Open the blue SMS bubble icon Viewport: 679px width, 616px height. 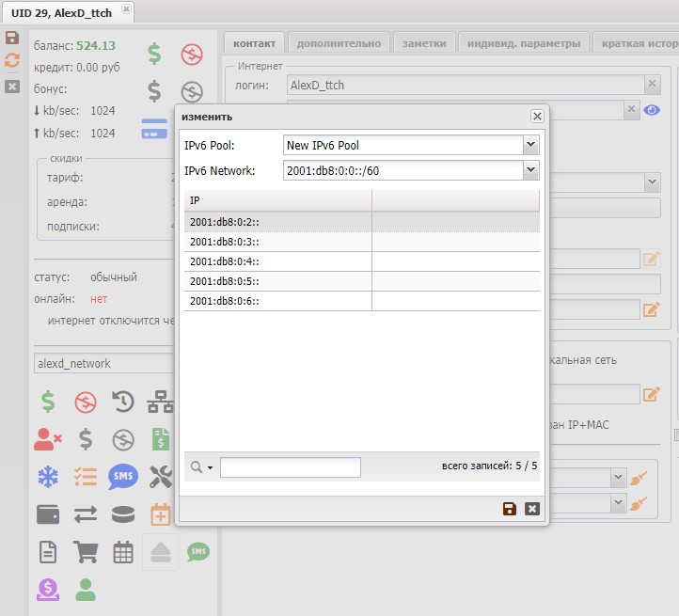(122, 477)
